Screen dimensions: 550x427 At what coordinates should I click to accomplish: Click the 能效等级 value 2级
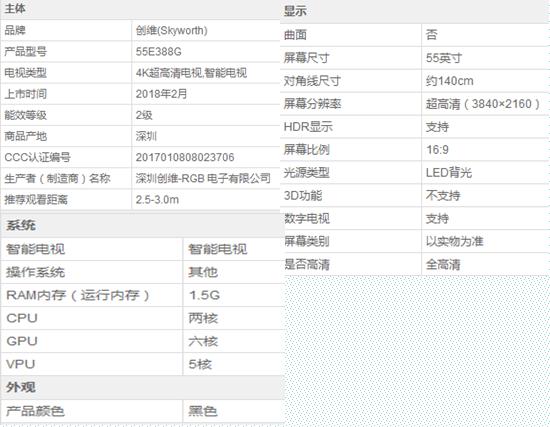pyautogui.click(x=144, y=115)
